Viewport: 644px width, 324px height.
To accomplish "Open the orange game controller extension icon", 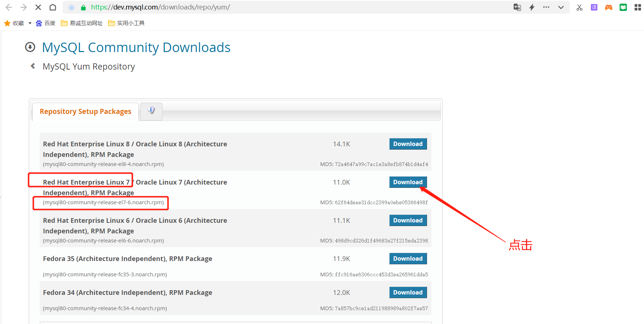I will pyautogui.click(x=609, y=7).
